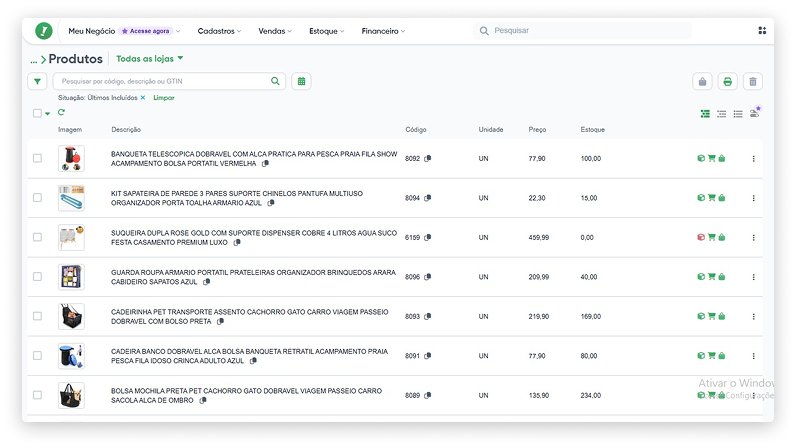Viewport: 796px width, 448px height.
Task: Open three-dot menu for Cadeirinha Pet row
Action: pos(753,316)
